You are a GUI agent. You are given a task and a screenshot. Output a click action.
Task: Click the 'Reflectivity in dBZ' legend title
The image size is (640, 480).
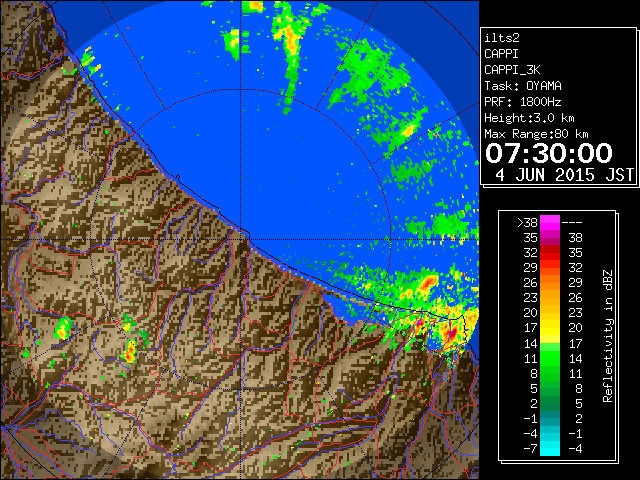[608, 336]
